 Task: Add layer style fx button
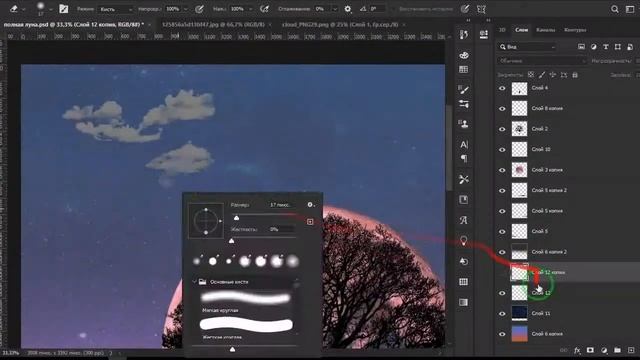coord(577,350)
